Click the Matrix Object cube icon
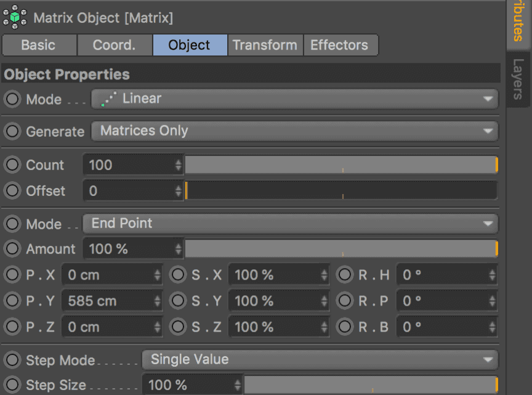Screen dimensions: 532x395 pyautogui.click(x=15, y=17)
